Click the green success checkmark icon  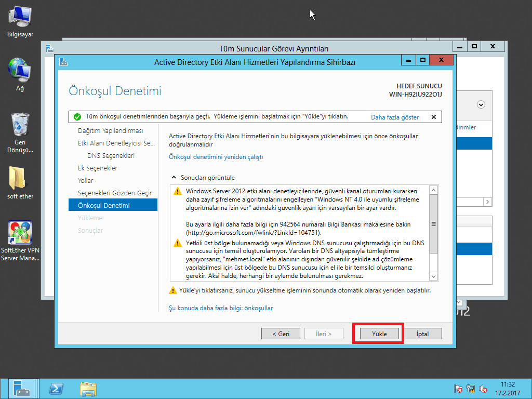tap(77, 117)
